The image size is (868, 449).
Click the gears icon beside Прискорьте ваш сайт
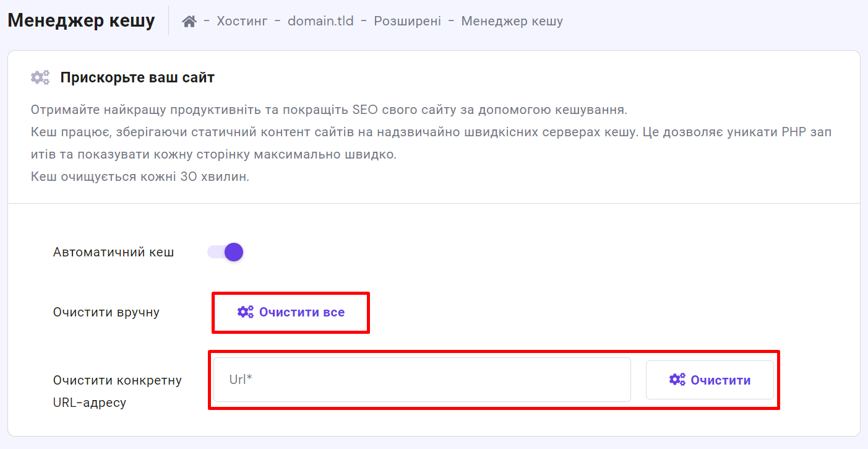click(x=40, y=78)
